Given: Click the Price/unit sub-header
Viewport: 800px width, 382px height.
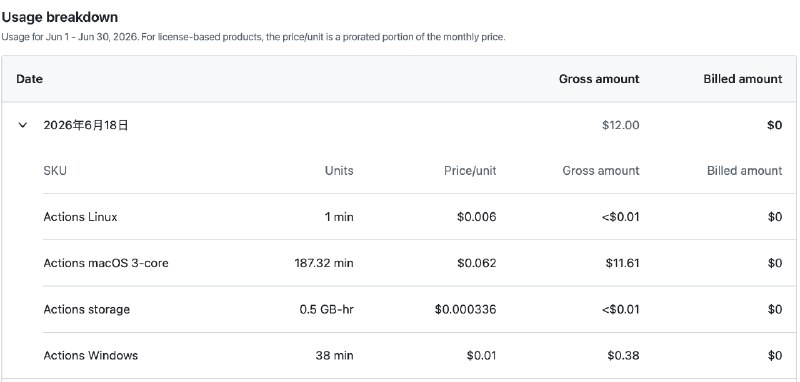Looking at the screenshot, I should [470, 170].
